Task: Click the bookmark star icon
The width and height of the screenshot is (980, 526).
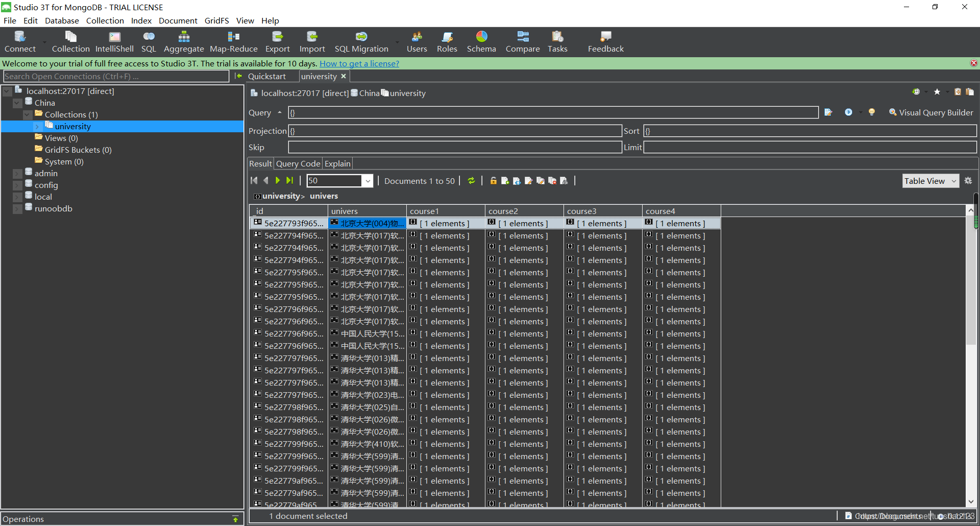Action: point(937,92)
